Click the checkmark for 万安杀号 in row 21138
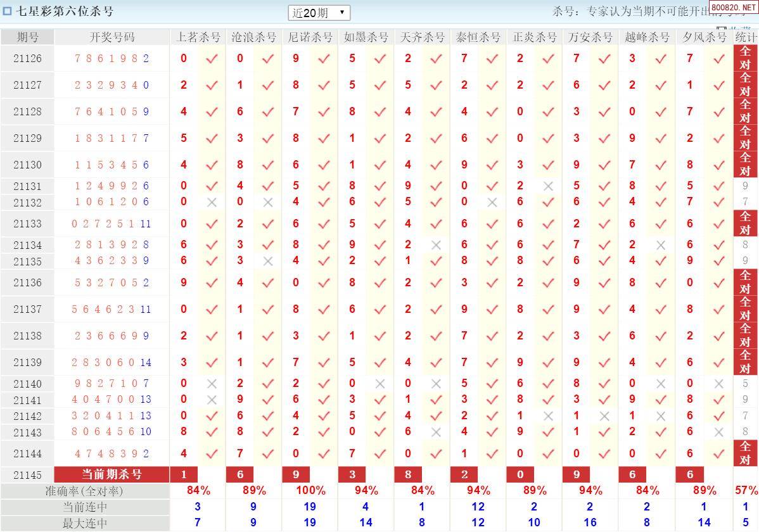Viewport: 759px width, 532px height. [604, 336]
